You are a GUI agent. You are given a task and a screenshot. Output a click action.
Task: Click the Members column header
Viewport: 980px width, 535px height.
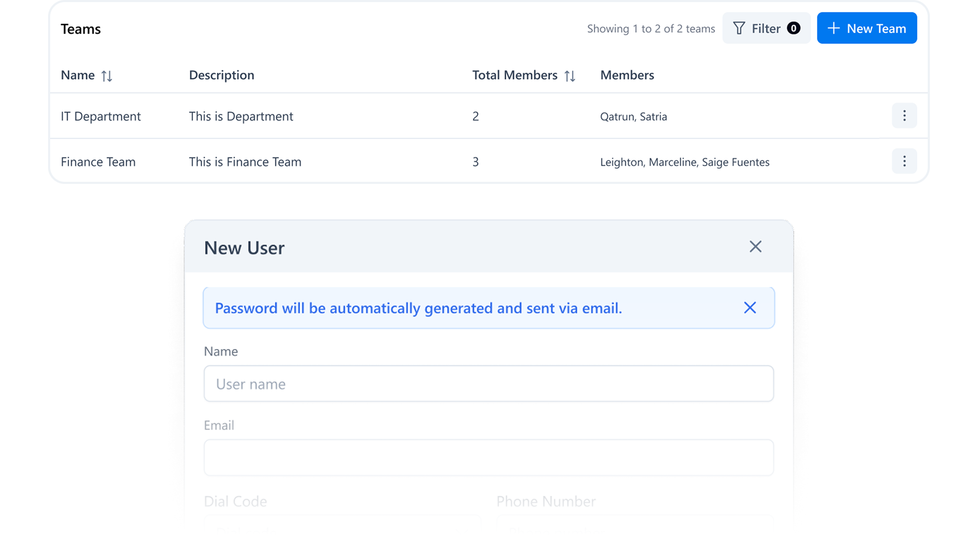click(627, 75)
